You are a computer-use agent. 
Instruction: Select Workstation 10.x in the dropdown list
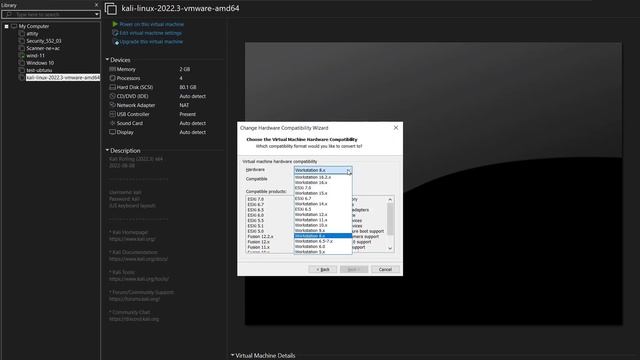point(323,225)
